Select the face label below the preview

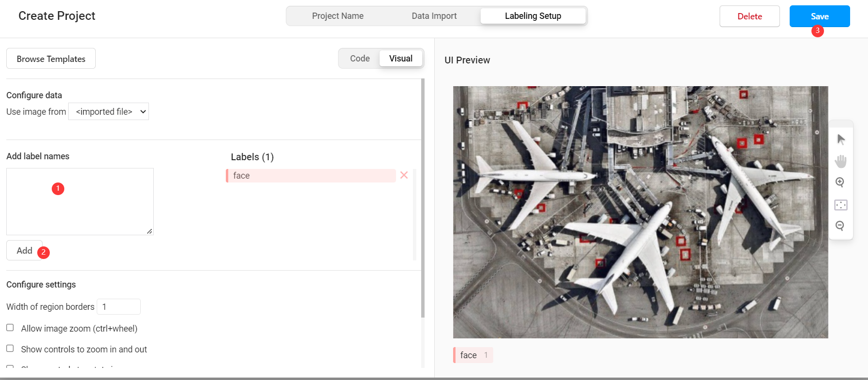(x=473, y=355)
